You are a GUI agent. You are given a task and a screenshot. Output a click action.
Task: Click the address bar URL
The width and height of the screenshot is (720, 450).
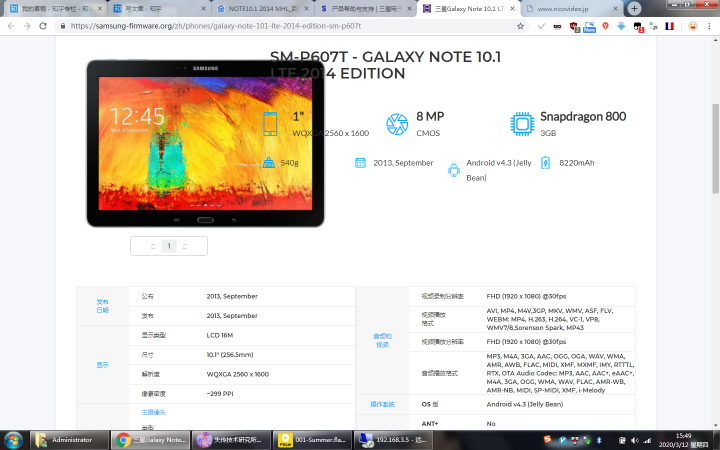coord(216,26)
